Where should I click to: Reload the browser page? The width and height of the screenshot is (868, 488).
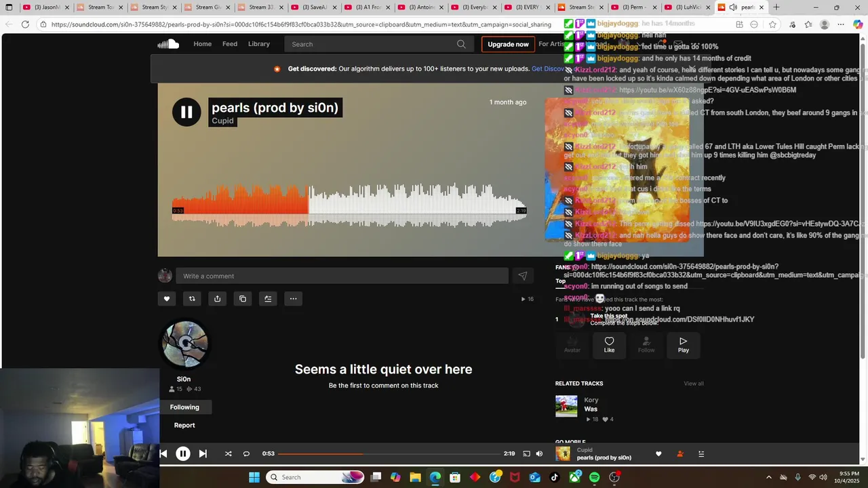point(25,24)
